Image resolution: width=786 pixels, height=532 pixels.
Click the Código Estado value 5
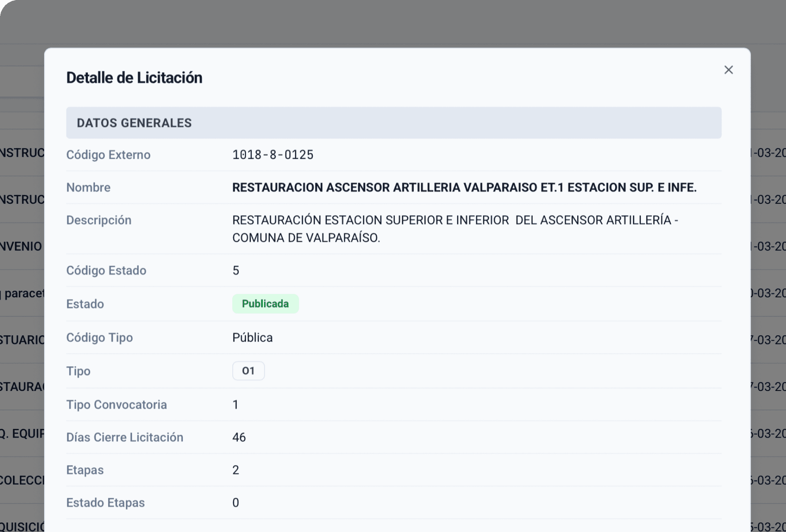[x=236, y=270]
